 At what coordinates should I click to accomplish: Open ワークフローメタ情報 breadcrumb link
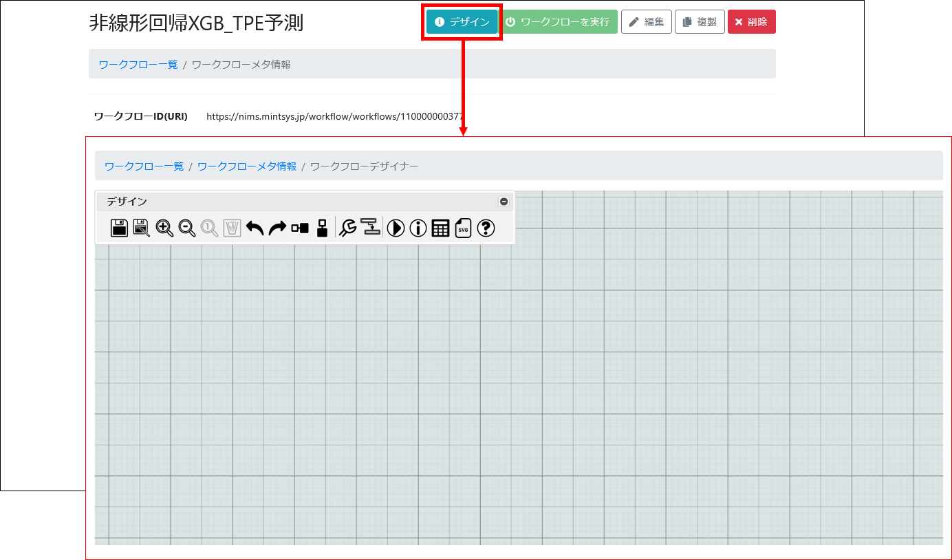pyautogui.click(x=246, y=166)
